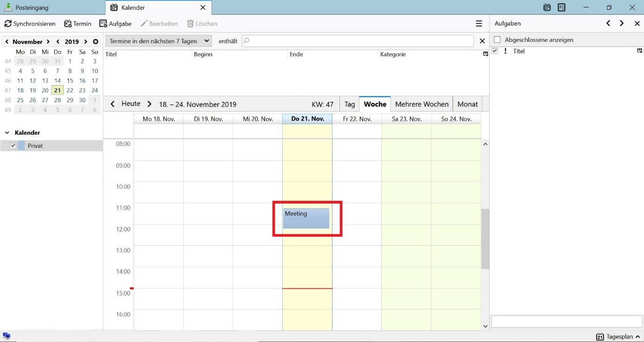Viewport: 644px width, 342px height.
Task: Close the event search pane
Action: [x=482, y=41]
